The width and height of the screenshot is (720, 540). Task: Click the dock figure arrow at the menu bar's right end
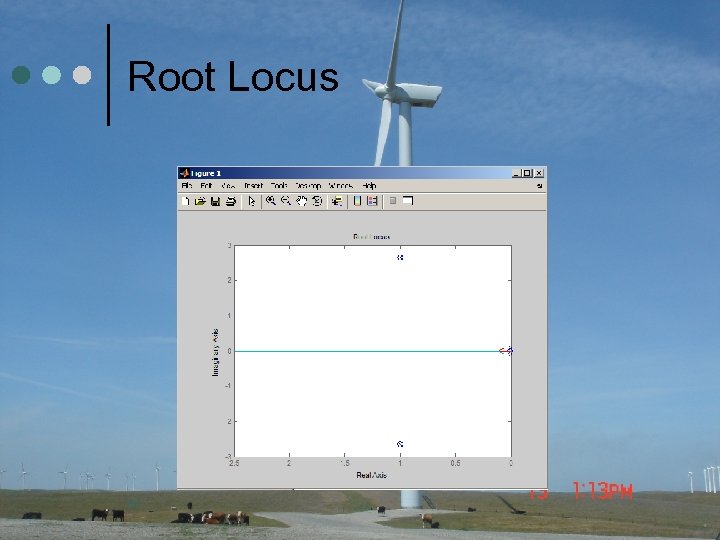(x=539, y=186)
